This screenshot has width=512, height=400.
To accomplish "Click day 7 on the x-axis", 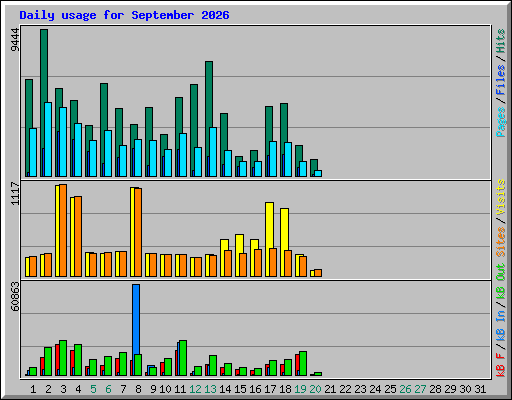I will tap(123, 389).
